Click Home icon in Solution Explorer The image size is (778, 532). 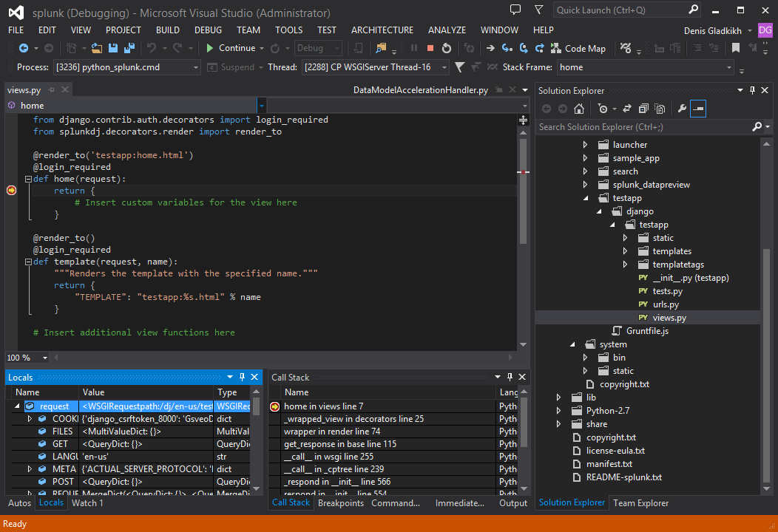tap(578, 109)
